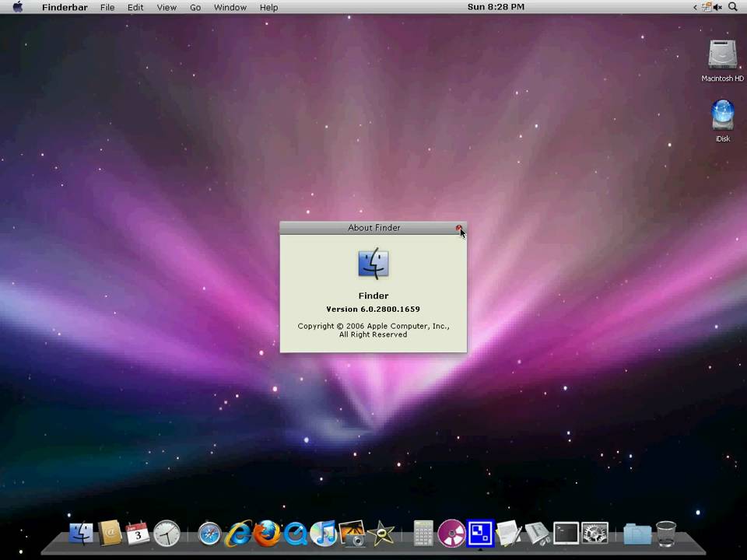Open the Window menu
The height and width of the screenshot is (560, 747).
point(230,7)
